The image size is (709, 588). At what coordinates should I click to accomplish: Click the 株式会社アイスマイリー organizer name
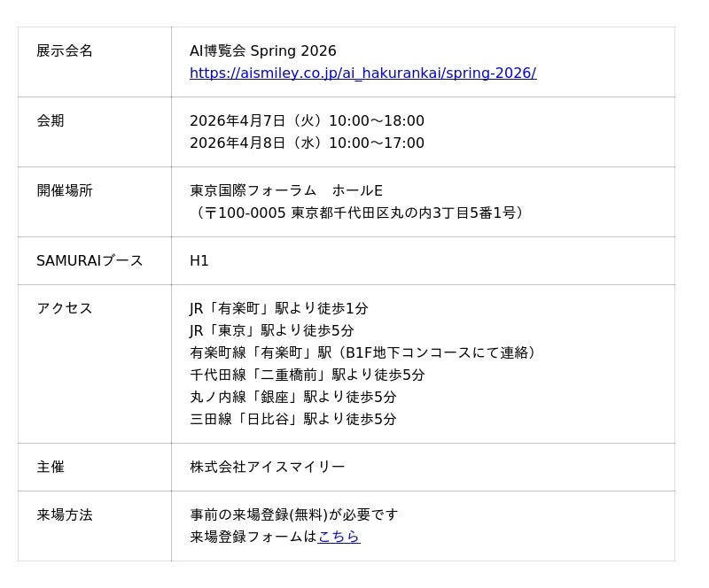tap(268, 468)
